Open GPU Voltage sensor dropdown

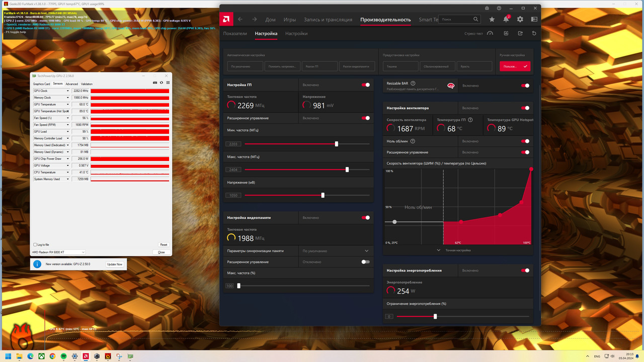pos(68,165)
